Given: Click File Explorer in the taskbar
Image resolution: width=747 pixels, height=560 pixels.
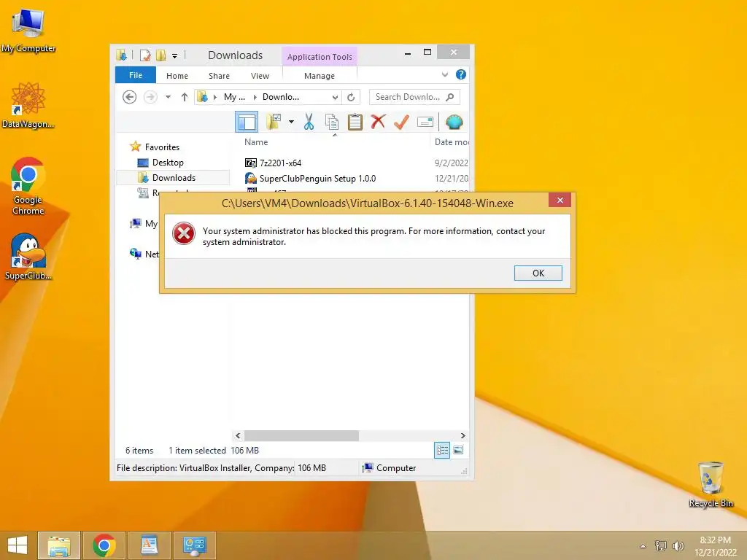Looking at the screenshot, I should (59, 545).
